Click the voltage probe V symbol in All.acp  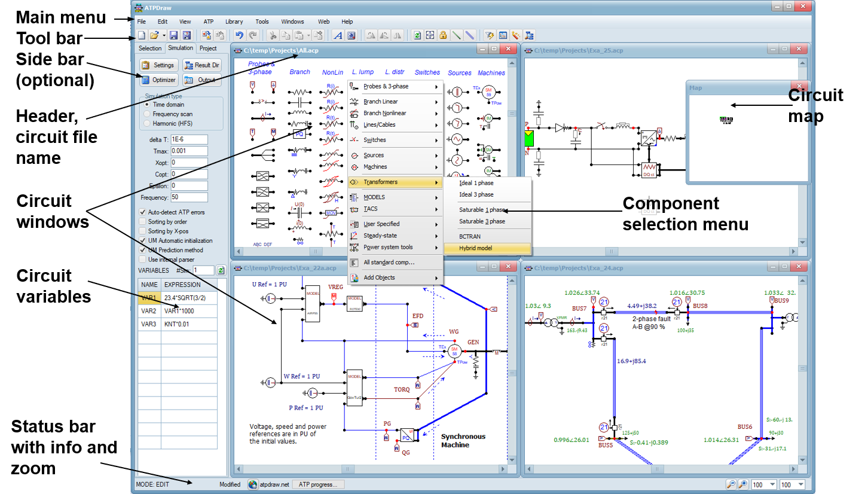(x=252, y=86)
